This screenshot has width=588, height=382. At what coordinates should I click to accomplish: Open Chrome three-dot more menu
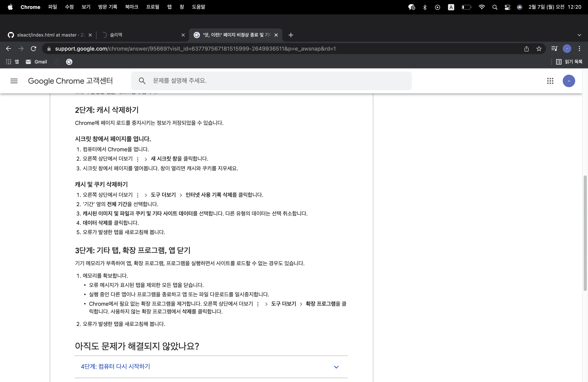click(579, 49)
